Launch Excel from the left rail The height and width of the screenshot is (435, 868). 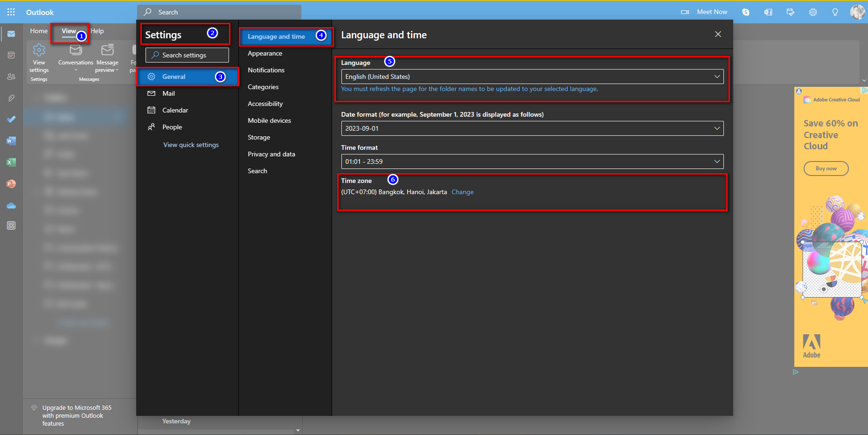click(11, 162)
